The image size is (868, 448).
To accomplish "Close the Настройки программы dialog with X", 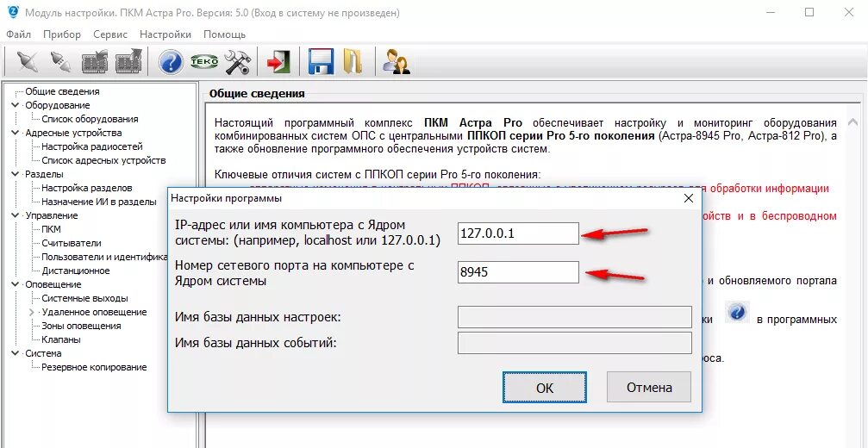I will (x=688, y=198).
